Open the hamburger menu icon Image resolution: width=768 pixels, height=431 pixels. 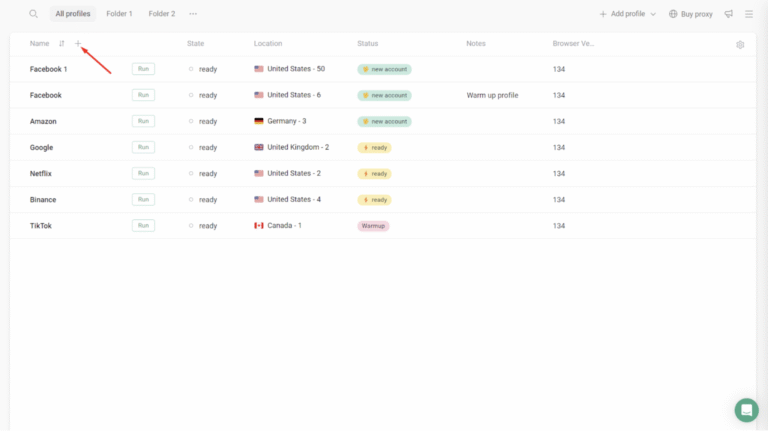[749, 14]
